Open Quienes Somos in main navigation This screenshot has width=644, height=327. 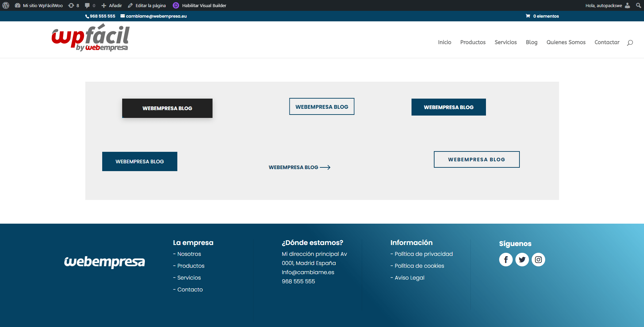point(566,42)
